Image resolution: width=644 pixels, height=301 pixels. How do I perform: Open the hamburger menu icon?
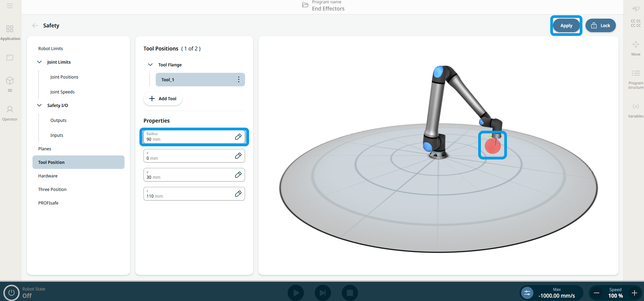point(10,6)
